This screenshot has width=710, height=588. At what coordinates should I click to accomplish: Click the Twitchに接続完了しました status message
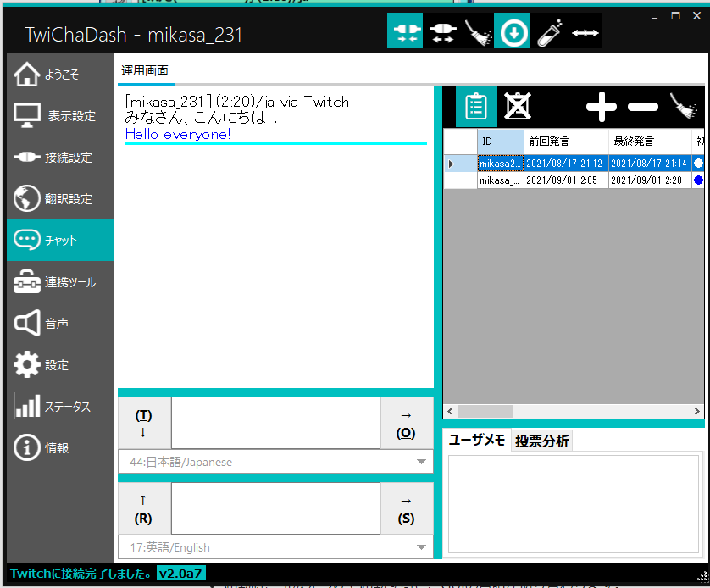click(x=80, y=574)
